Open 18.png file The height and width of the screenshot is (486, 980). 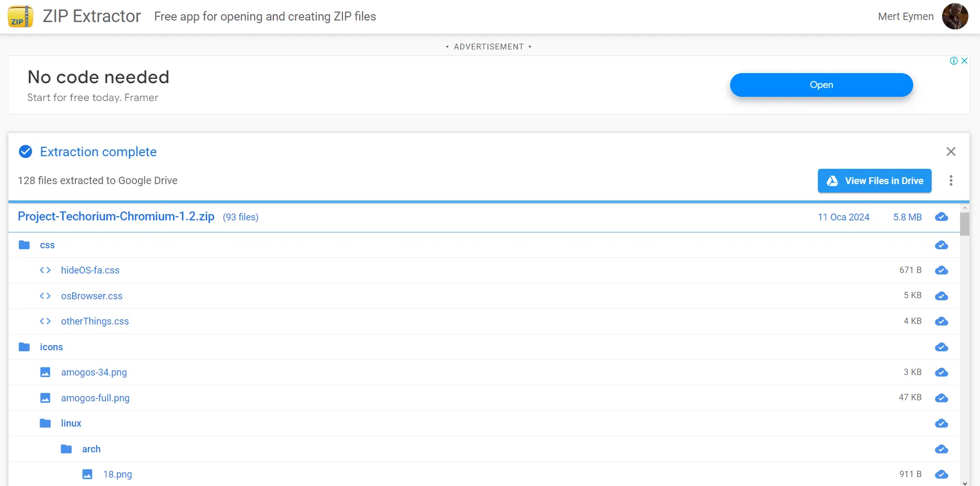click(117, 474)
